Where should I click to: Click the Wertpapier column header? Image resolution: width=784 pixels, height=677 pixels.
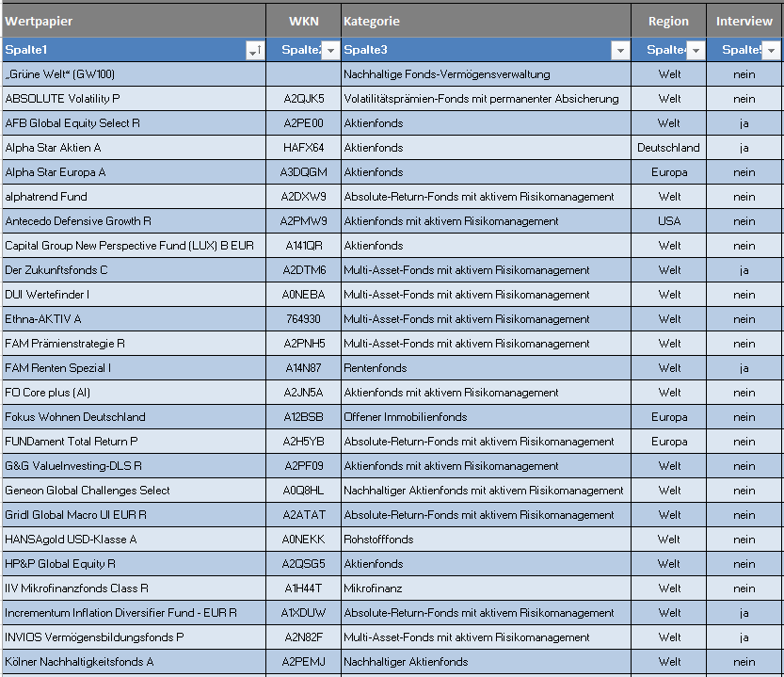click(x=132, y=21)
